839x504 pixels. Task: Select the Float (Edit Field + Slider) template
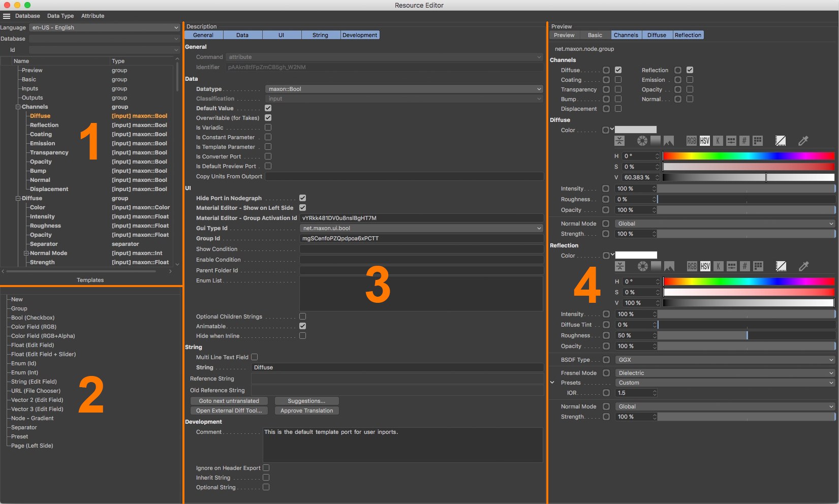click(x=43, y=354)
